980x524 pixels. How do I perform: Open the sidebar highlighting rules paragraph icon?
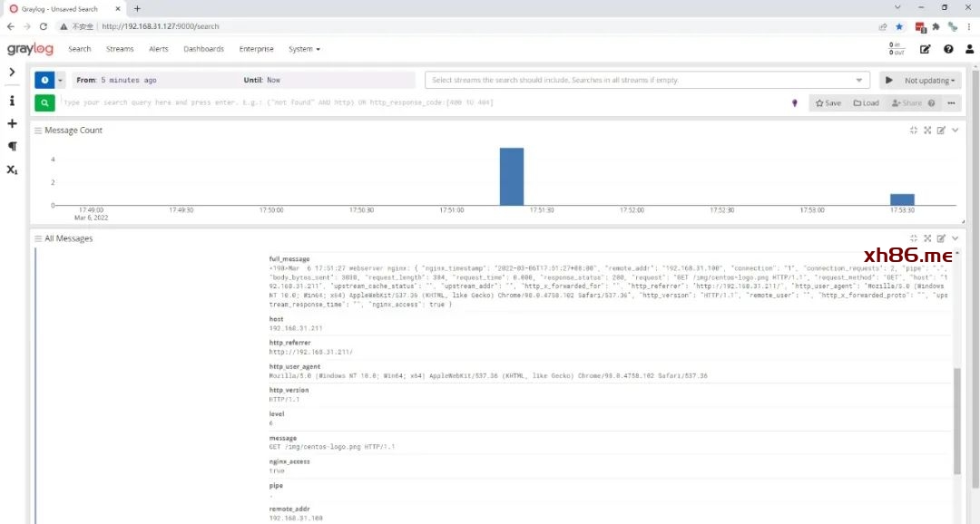point(12,146)
